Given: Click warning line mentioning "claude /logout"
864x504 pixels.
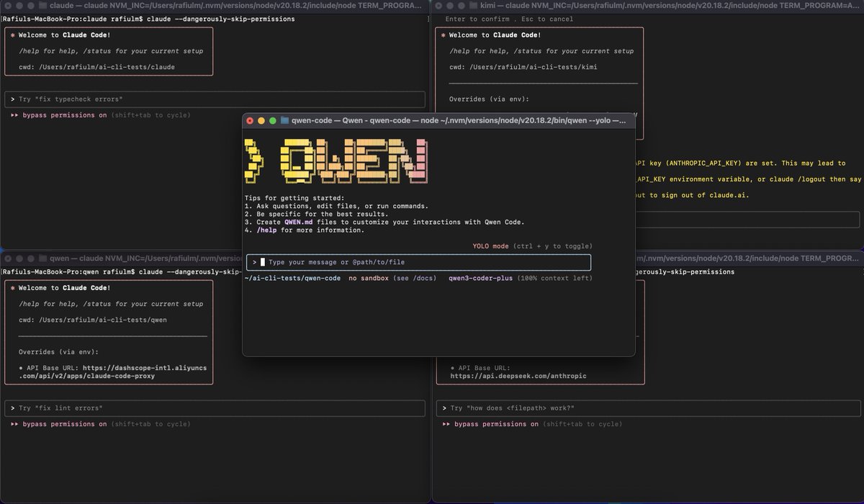Looking at the screenshot, I should click(x=749, y=179).
